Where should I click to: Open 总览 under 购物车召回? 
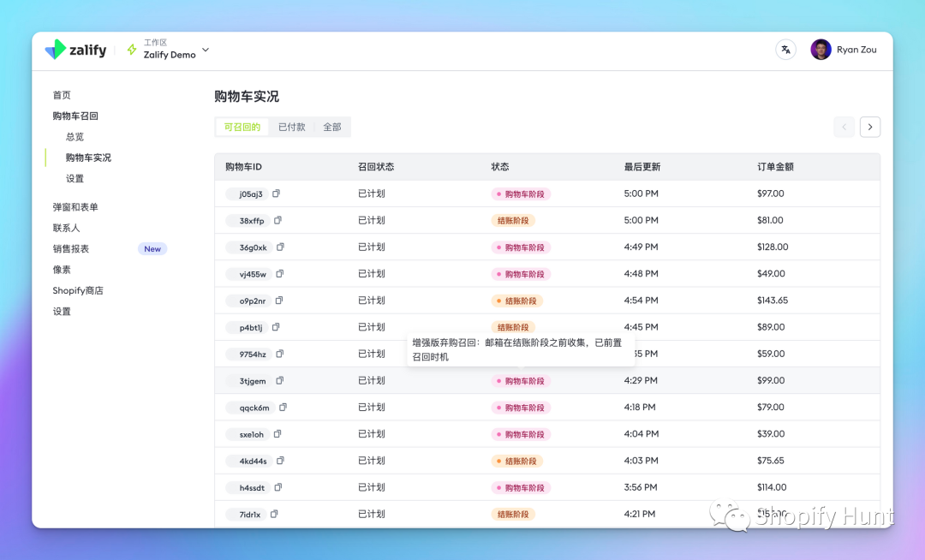(75, 136)
